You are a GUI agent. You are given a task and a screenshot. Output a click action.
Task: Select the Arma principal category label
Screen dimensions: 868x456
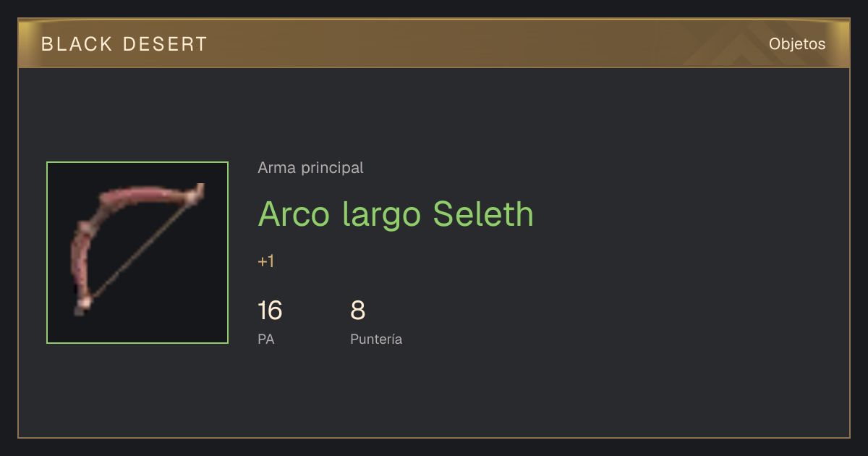click(x=310, y=168)
